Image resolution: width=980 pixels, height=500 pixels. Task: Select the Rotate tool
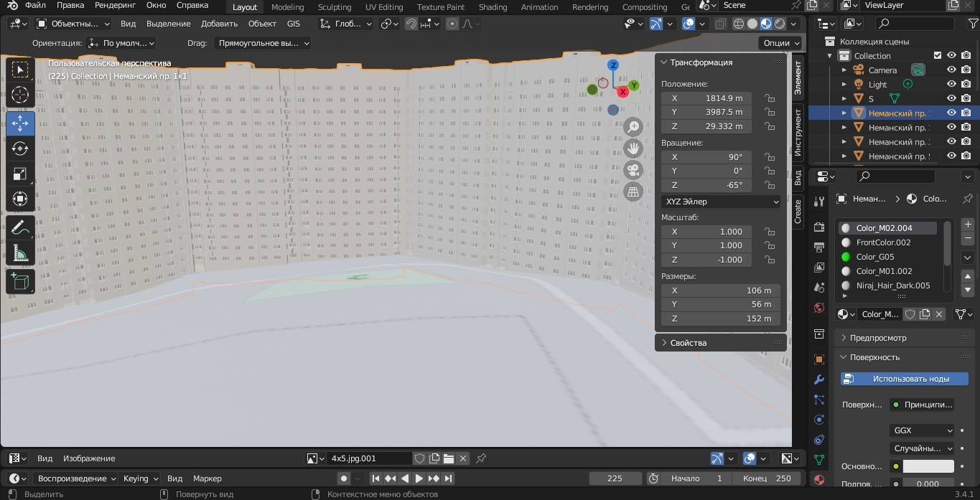[20, 148]
